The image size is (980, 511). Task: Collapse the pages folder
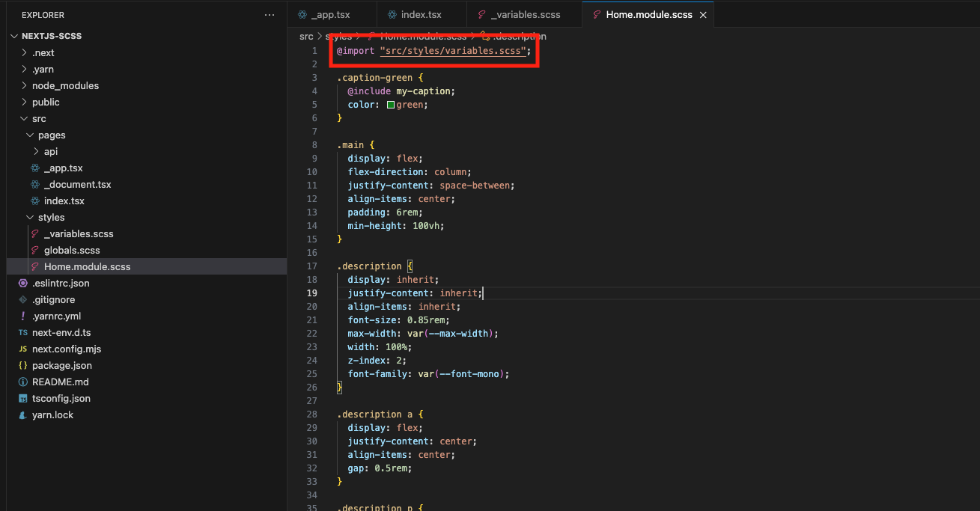[x=30, y=135]
